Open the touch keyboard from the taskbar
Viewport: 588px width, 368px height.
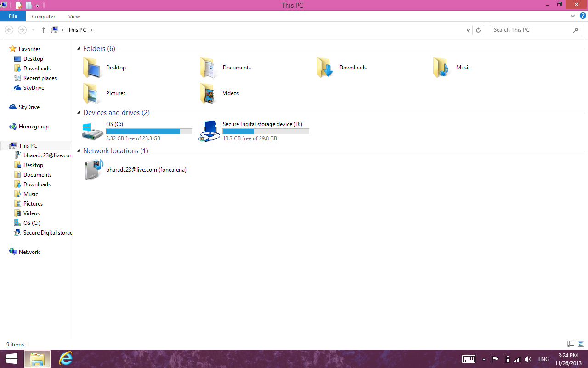click(469, 359)
